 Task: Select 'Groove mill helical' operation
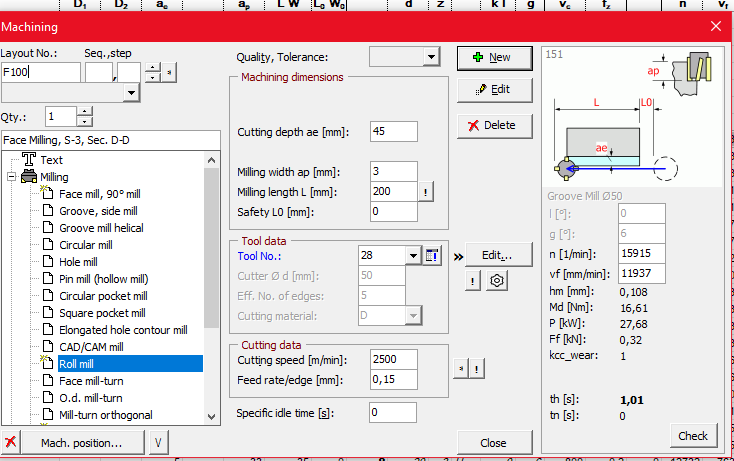pyautogui.click(x=101, y=228)
